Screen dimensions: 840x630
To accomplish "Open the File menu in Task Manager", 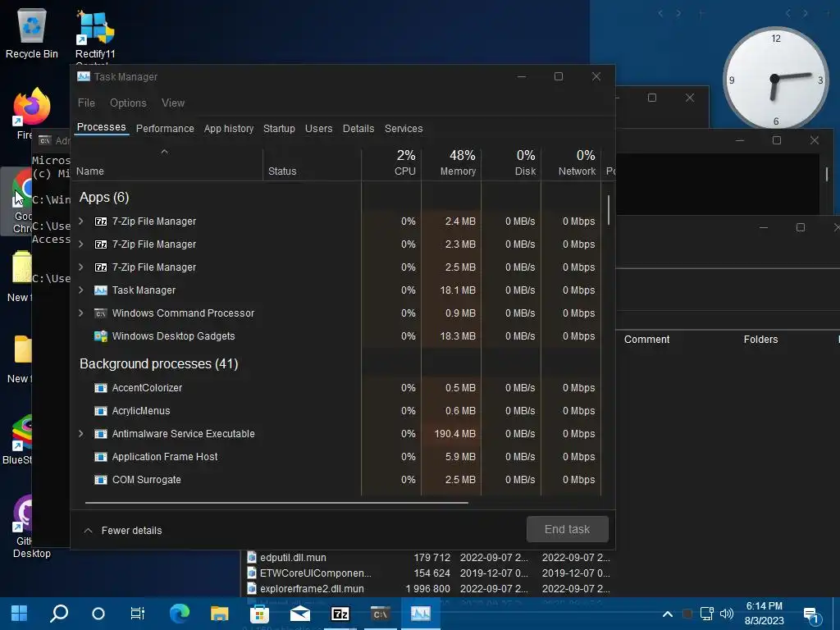I will (86, 103).
